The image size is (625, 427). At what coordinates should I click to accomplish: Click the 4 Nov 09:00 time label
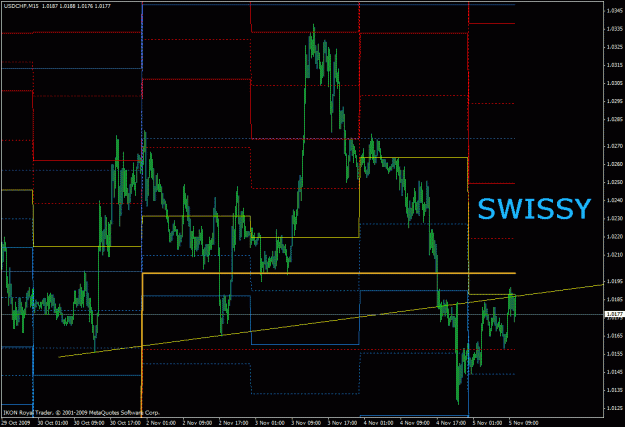pyautogui.click(x=415, y=423)
